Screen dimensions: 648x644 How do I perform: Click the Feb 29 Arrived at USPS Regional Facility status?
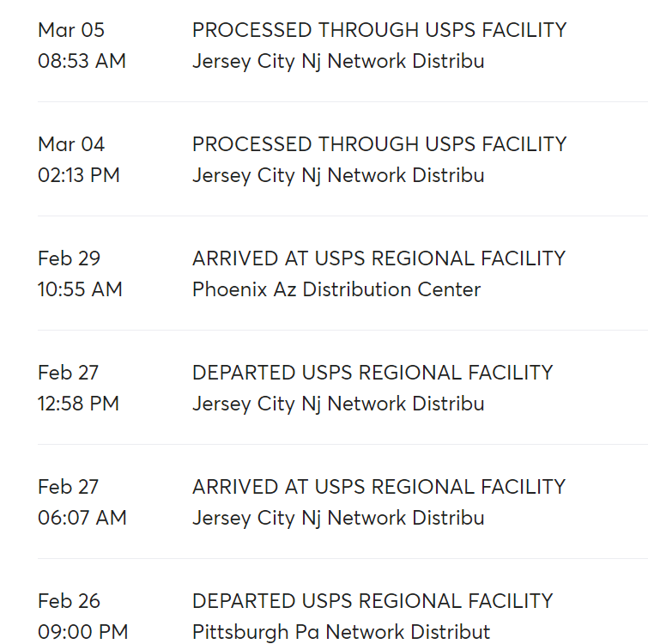coord(379,258)
